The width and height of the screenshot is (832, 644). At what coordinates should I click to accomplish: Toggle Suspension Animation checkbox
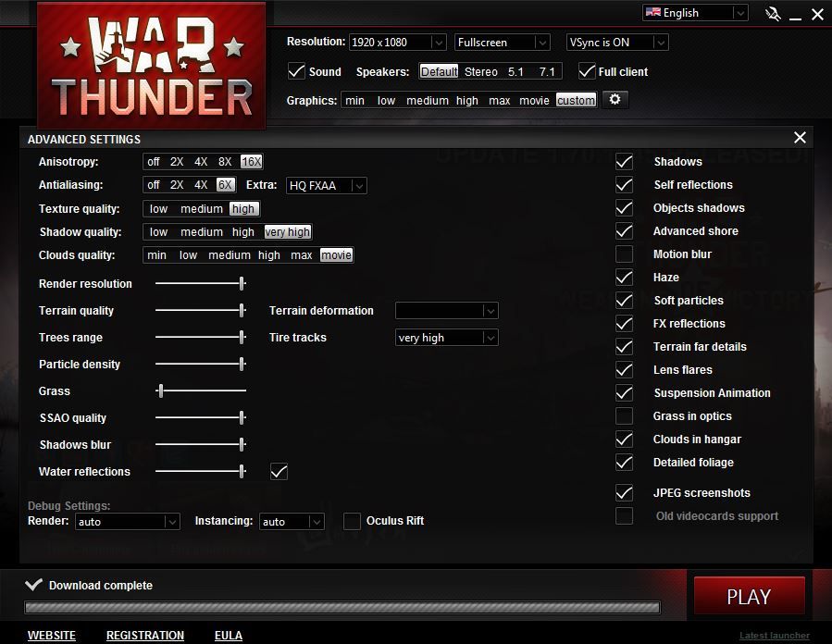pos(624,393)
